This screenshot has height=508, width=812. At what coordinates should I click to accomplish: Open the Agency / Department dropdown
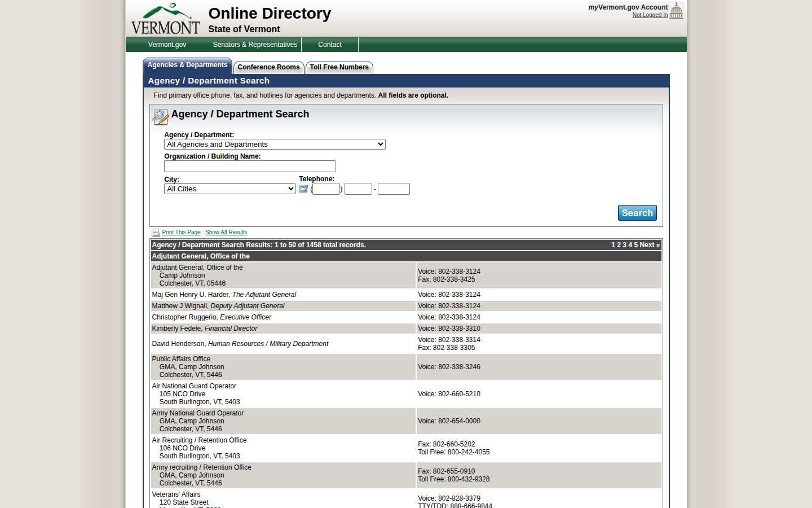(x=275, y=144)
